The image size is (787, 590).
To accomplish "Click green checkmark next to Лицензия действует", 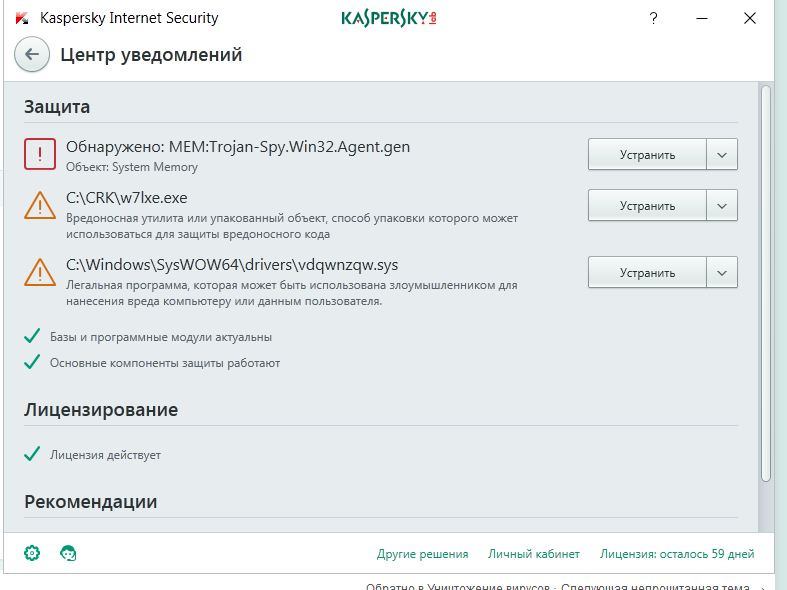I will click(32, 454).
